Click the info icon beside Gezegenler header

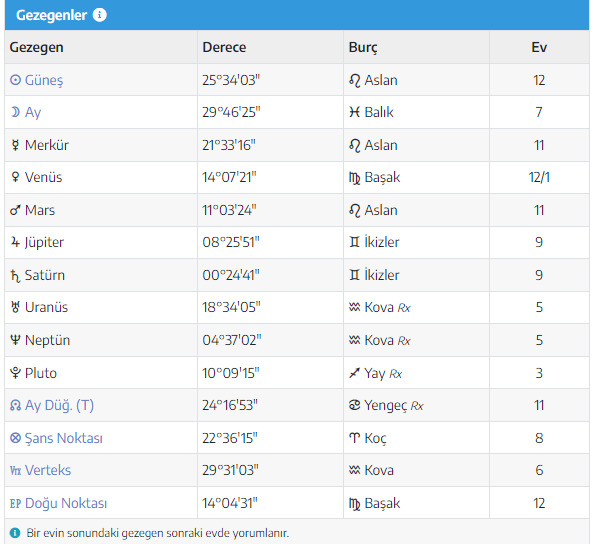point(100,15)
